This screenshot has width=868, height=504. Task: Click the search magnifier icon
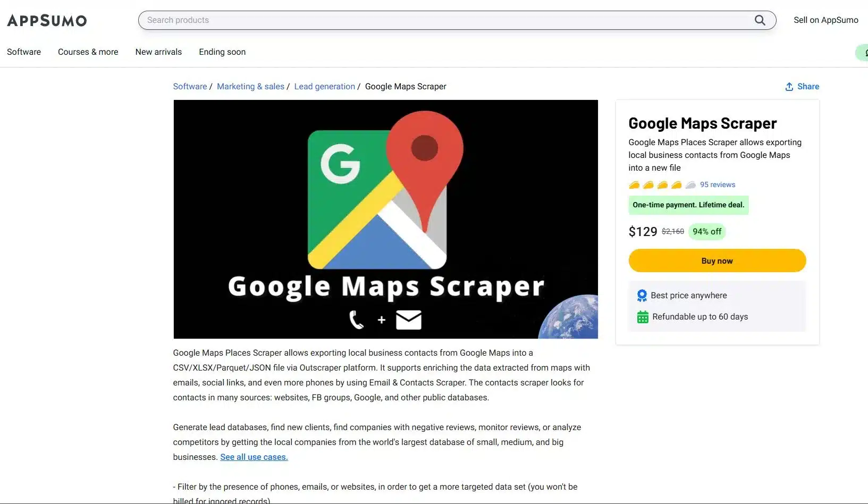pos(760,20)
